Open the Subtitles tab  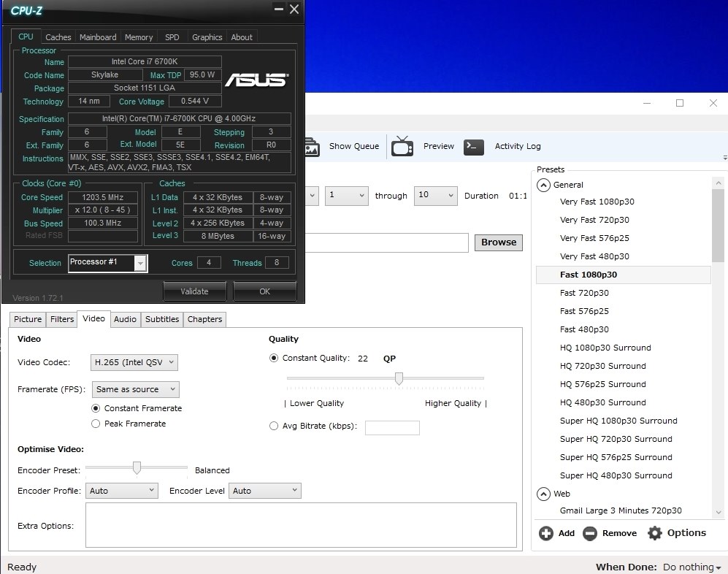click(x=162, y=319)
